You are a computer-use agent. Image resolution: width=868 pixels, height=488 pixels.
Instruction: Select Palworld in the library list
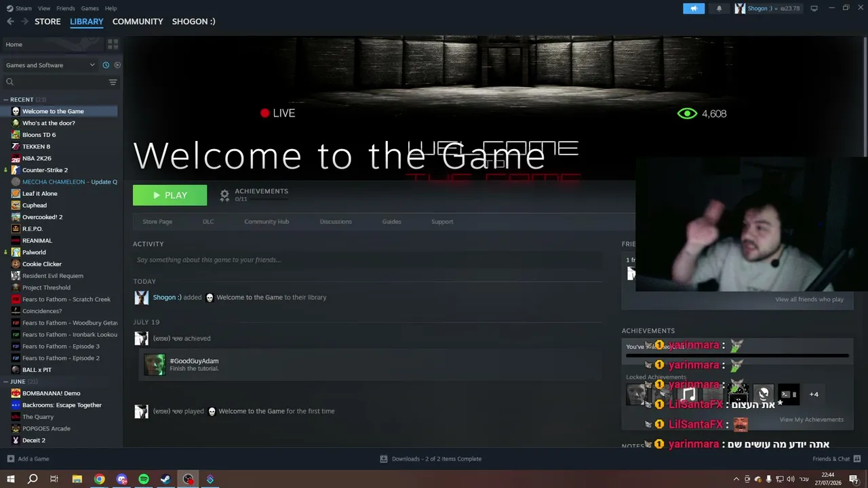[34, 252]
